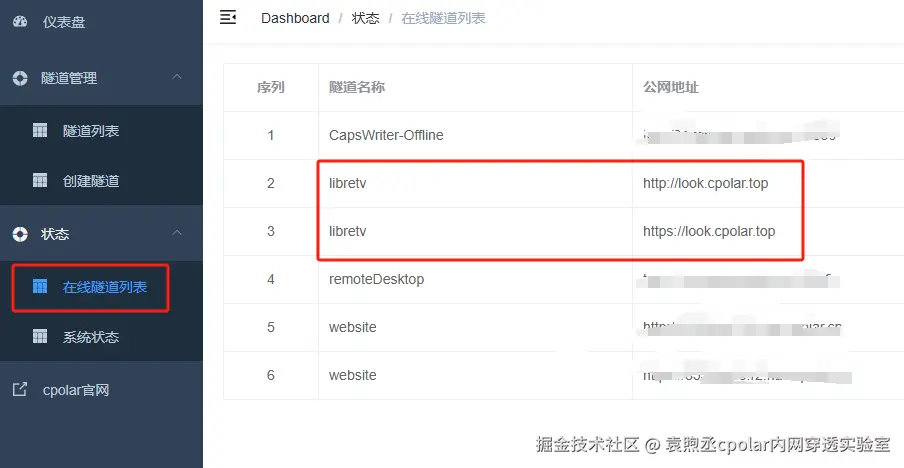Click the external link icon for cpolar官网

tap(20, 390)
